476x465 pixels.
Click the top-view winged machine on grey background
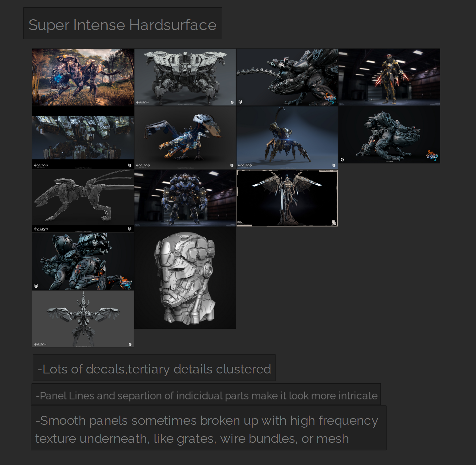tap(83, 319)
